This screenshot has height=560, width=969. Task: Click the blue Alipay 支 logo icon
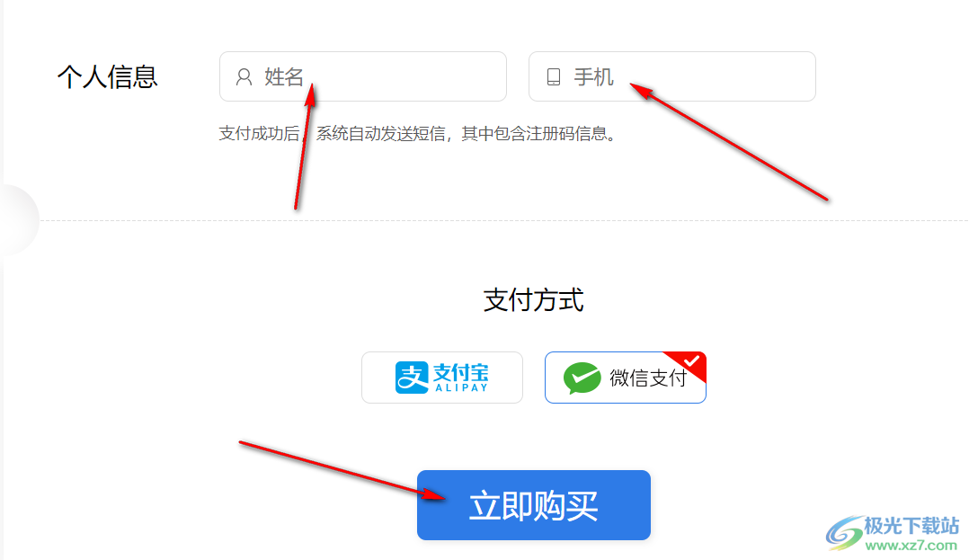point(412,378)
